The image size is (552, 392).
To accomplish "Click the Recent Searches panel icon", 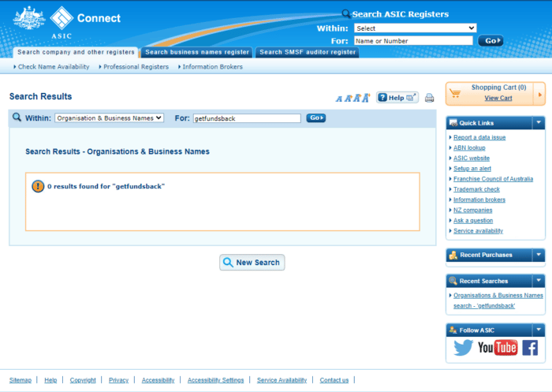I will click(453, 281).
